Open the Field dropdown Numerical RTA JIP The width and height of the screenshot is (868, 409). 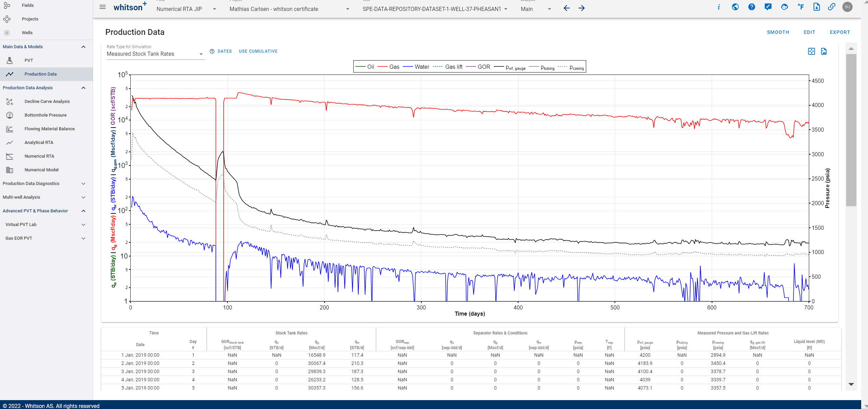186,9
